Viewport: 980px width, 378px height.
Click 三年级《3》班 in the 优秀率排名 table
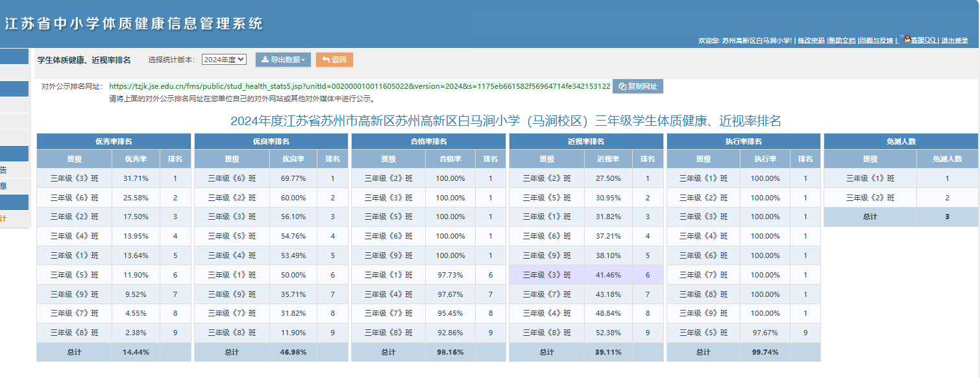coord(74,178)
